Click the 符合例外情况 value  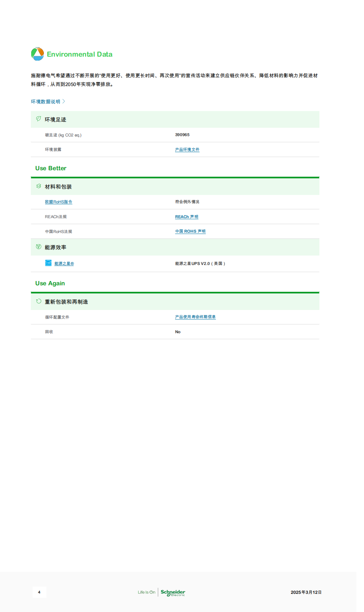click(x=187, y=202)
